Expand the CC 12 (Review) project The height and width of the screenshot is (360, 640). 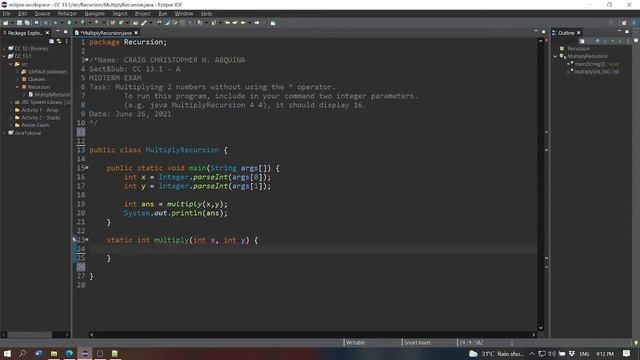point(4,48)
